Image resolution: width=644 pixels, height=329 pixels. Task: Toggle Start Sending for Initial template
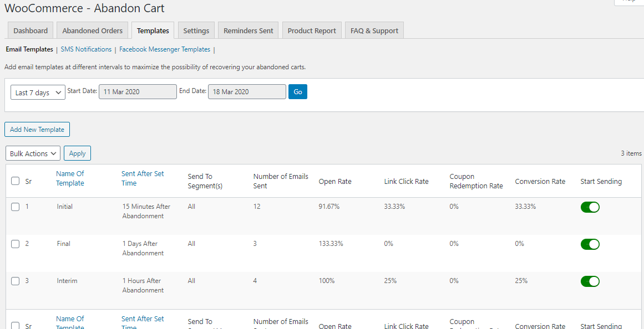(x=590, y=207)
